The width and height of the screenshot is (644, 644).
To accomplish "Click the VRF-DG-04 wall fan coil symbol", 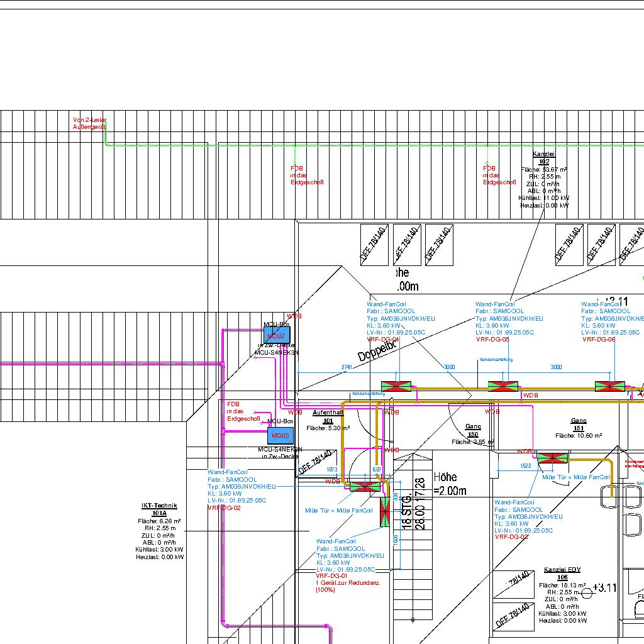I will coord(397,386).
